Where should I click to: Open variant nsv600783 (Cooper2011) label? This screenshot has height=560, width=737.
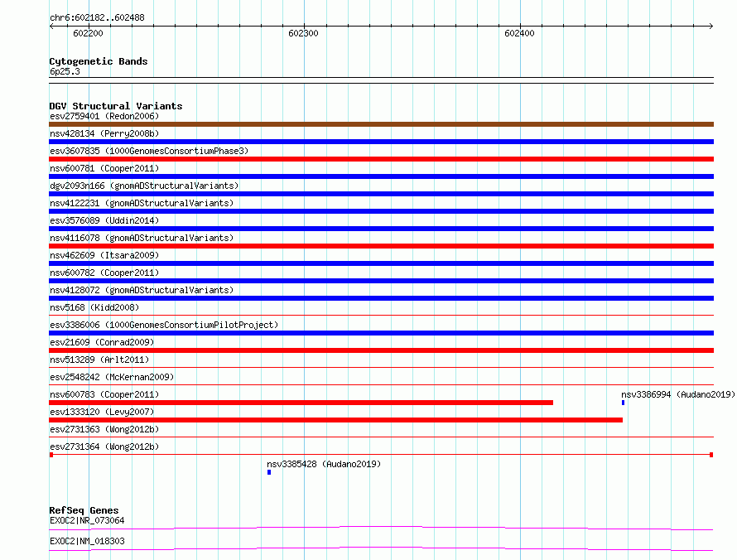point(104,394)
